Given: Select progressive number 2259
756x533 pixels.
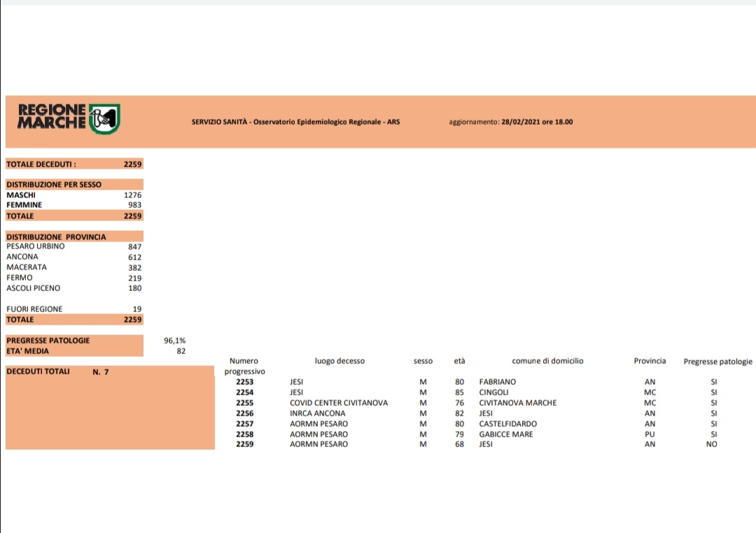Looking at the screenshot, I should coord(245,444).
